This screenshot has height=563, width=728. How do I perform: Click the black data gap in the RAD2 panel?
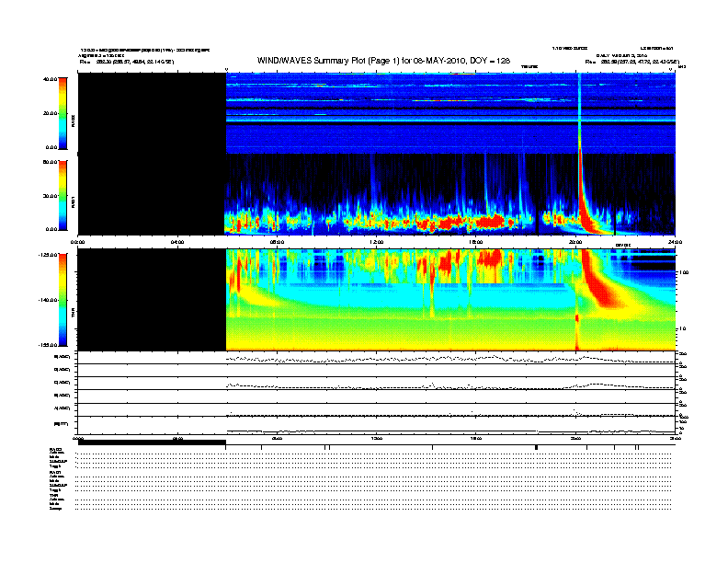152,113
